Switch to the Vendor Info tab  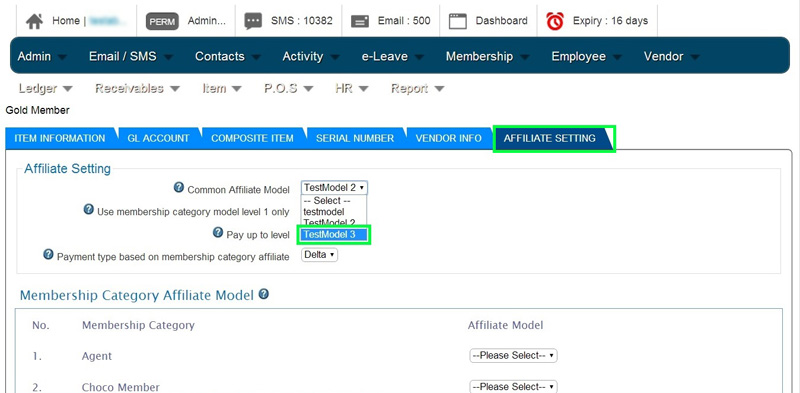[448, 138]
